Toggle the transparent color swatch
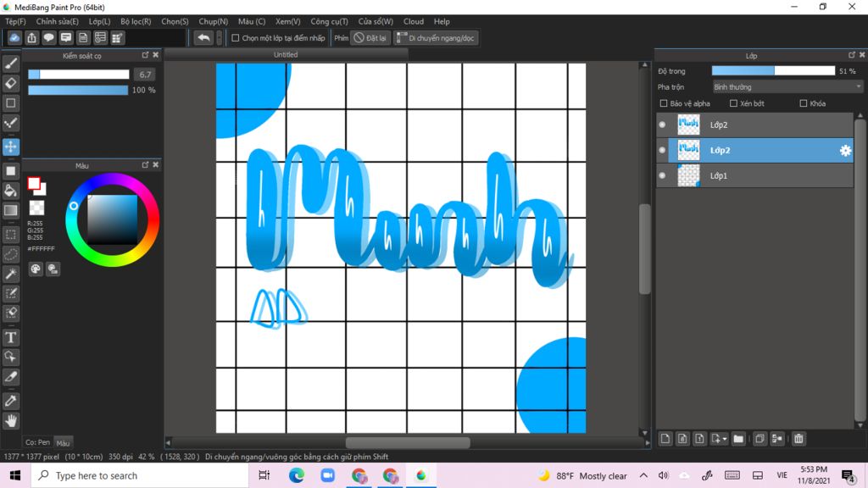Viewport: 868px width, 488px height. (x=36, y=208)
